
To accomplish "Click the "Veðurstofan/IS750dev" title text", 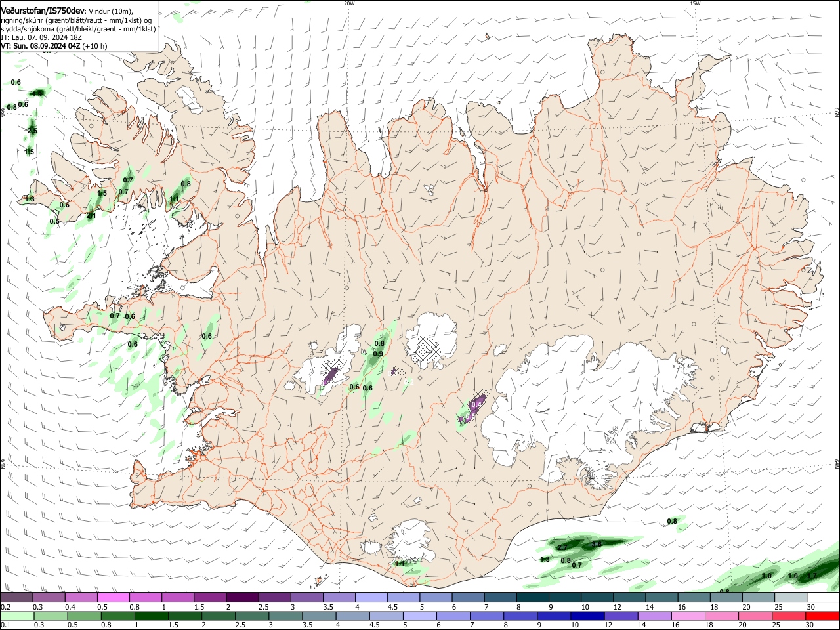I will [43, 10].
